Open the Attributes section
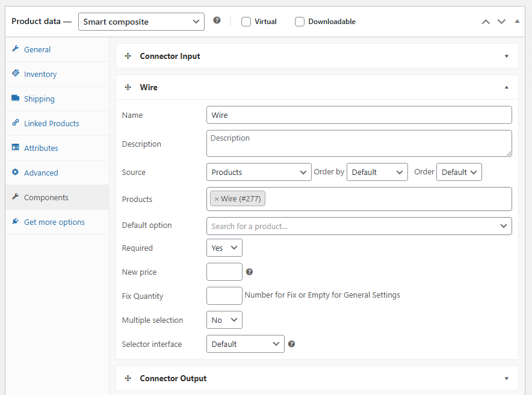The image size is (532, 395). click(x=41, y=148)
